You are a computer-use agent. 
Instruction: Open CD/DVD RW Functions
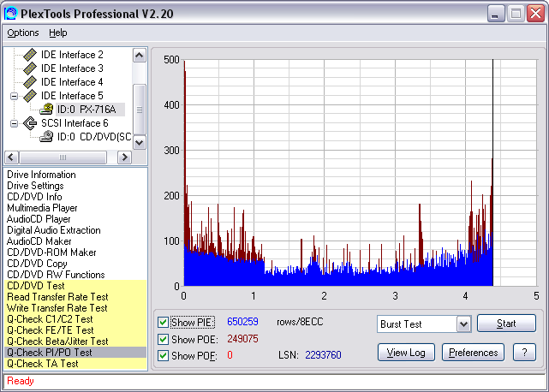click(x=56, y=275)
